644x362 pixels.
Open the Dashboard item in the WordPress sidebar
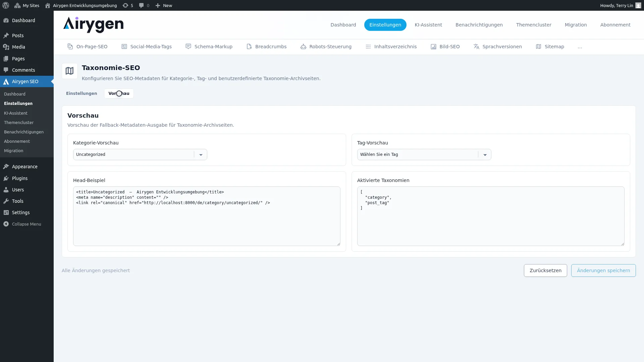[x=27, y=20]
